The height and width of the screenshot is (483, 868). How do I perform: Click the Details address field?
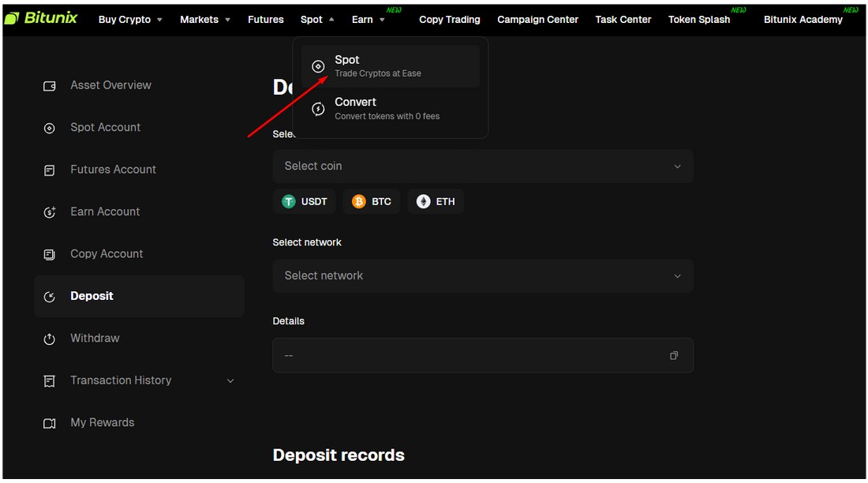[x=470, y=356]
